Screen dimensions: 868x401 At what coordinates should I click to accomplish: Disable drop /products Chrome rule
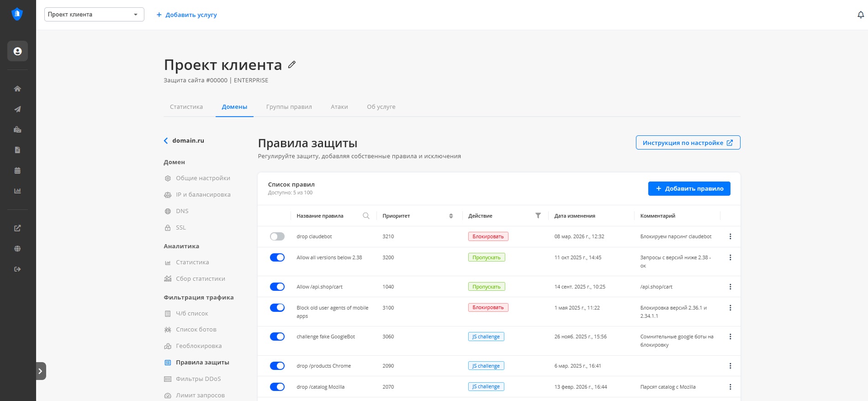click(277, 366)
